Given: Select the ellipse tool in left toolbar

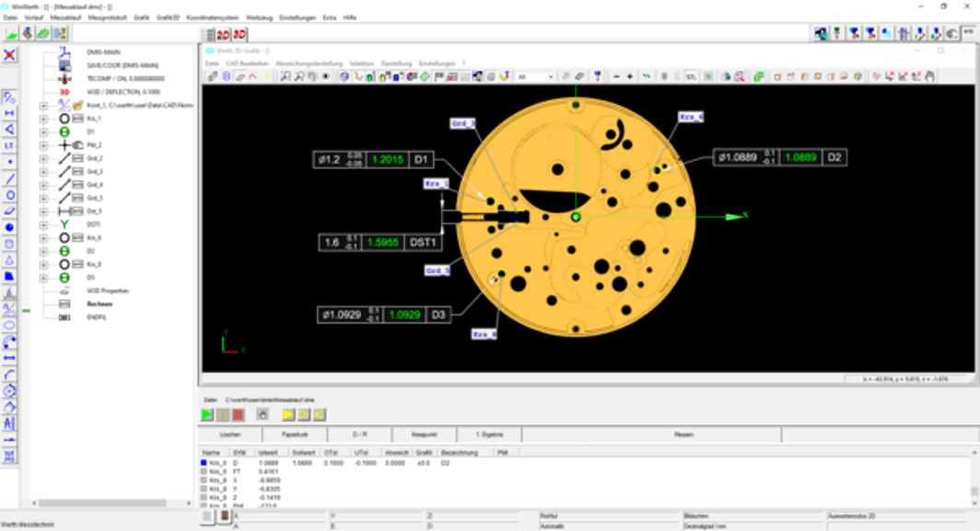Looking at the screenshot, I should (9, 325).
